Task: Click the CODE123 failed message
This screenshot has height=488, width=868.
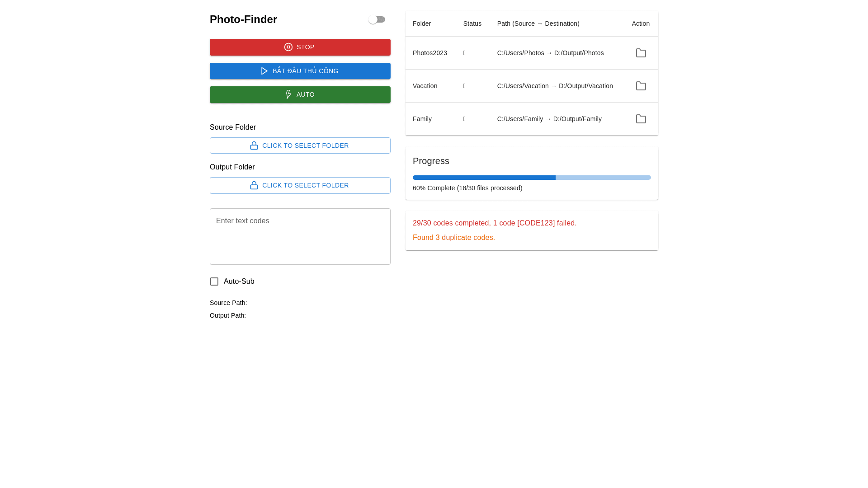Action: pos(494,223)
